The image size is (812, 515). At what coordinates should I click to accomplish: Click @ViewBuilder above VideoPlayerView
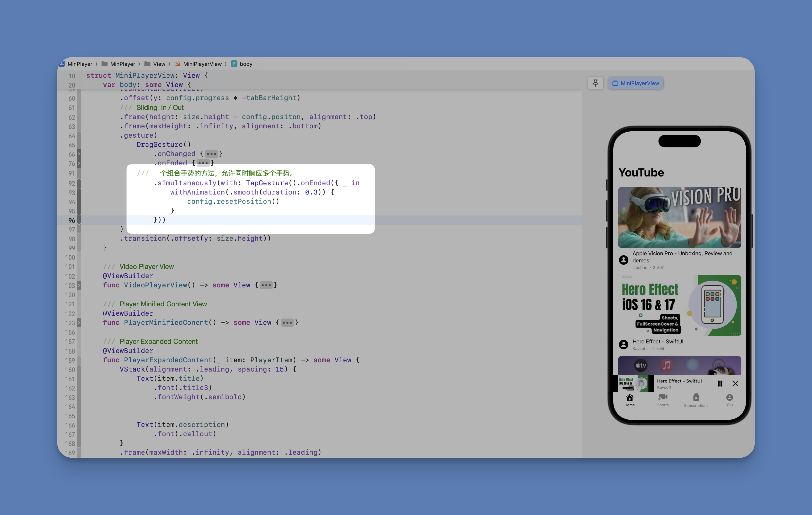click(128, 276)
